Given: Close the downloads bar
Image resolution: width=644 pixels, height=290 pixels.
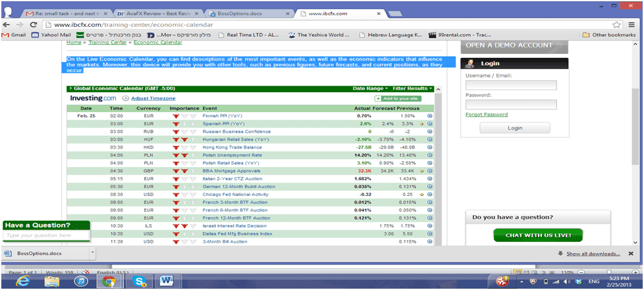Looking at the screenshot, I should (x=630, y=254).
